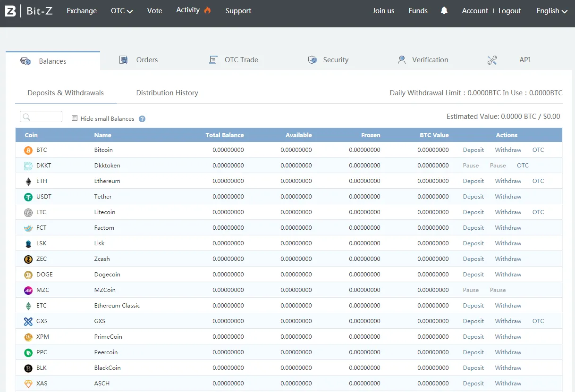
Task: Click the Balances tab coins icon
Action: tap(25, 61)
